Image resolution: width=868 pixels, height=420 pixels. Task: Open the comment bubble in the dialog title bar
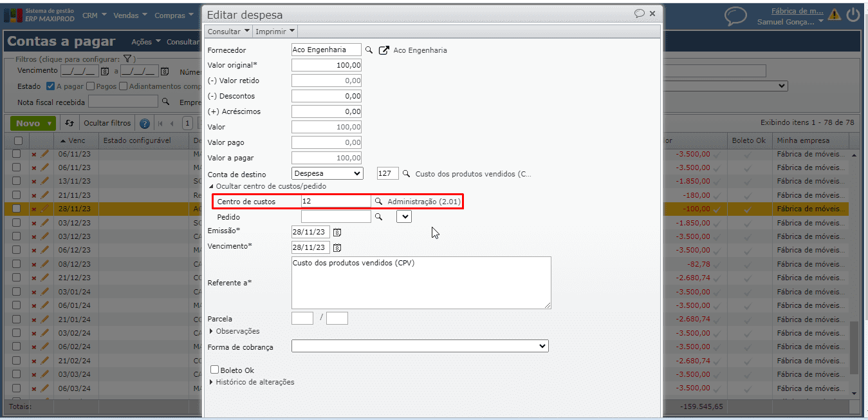640,13
